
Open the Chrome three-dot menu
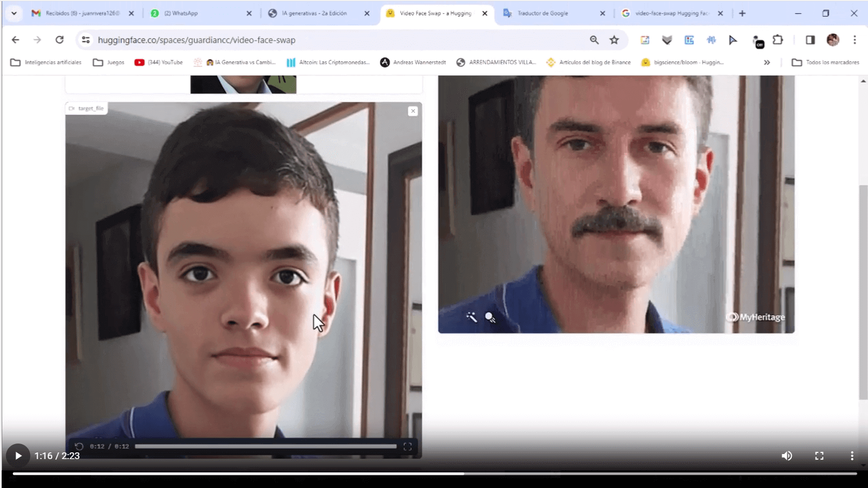pos(855,40)
